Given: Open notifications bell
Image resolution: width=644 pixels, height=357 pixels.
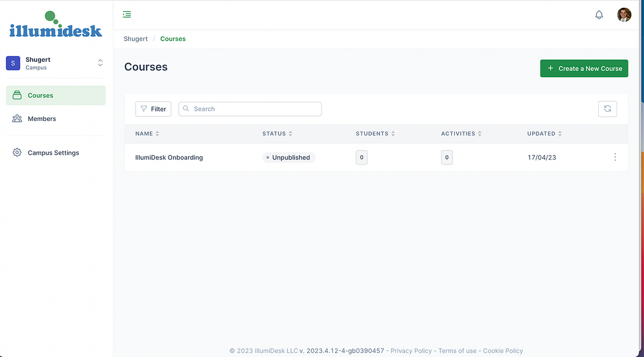Looking at the screenshot, I should [599, 15].
